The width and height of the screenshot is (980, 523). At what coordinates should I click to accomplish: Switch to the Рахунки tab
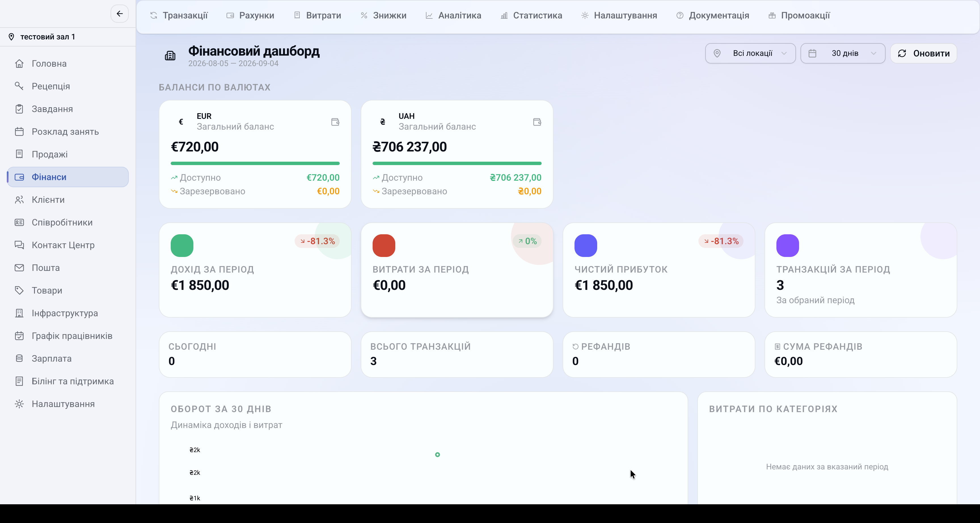(250, 16)
